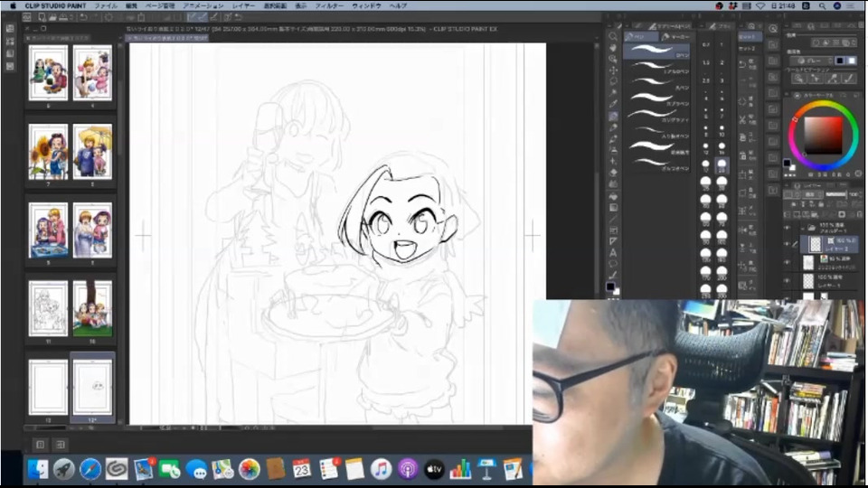The width and height of the screenshot is (868, 488).
Task: Click the Save icon in the command bar
Action: click(62, 17)
